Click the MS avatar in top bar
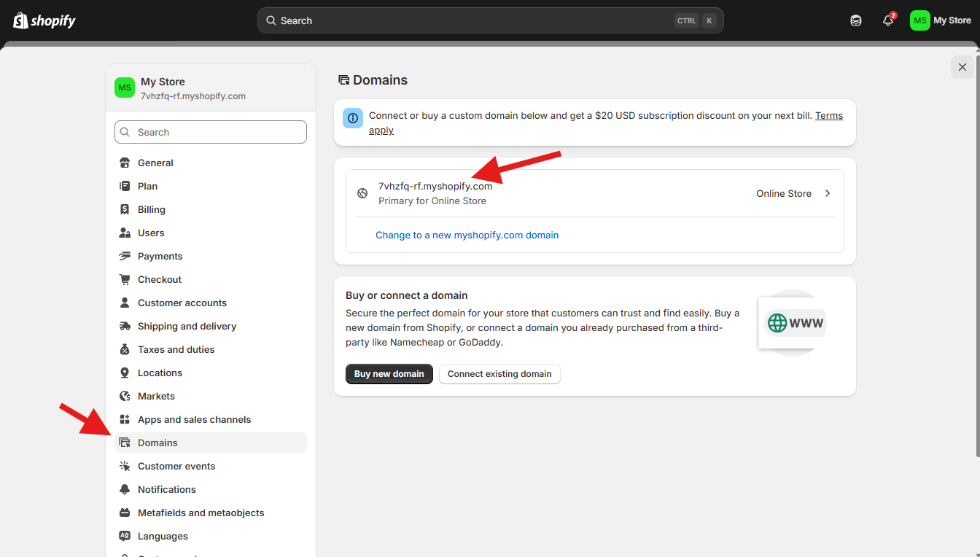 (920, 20)
